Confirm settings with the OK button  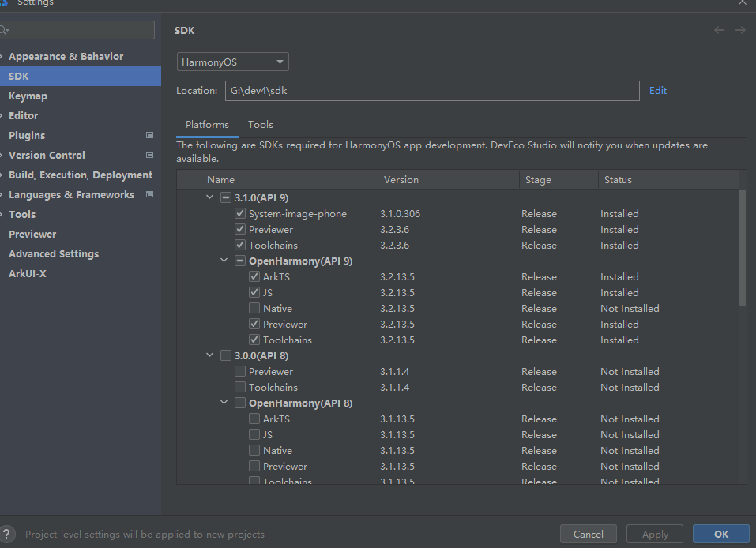tap(721, 534)
